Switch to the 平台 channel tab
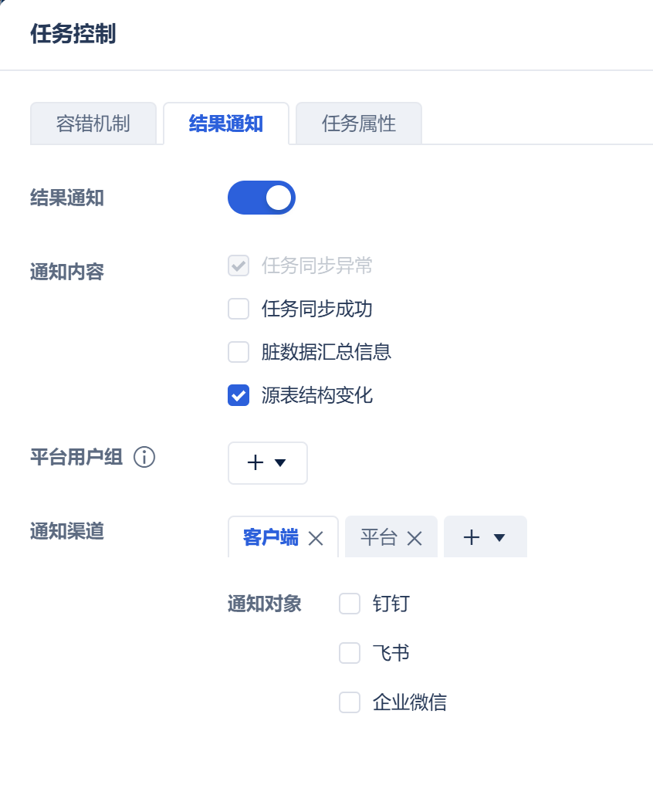Image resolution: width=653 pixels, height=812 pixels. pos(378,537)
